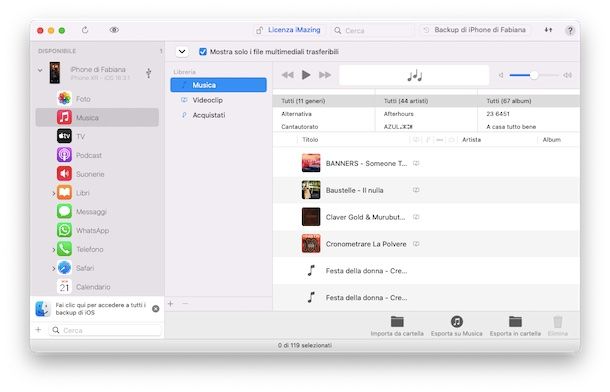This screenshot has height=392, width=610.
Task: Click the rewind playback button
Action: [x=287, y=75]
